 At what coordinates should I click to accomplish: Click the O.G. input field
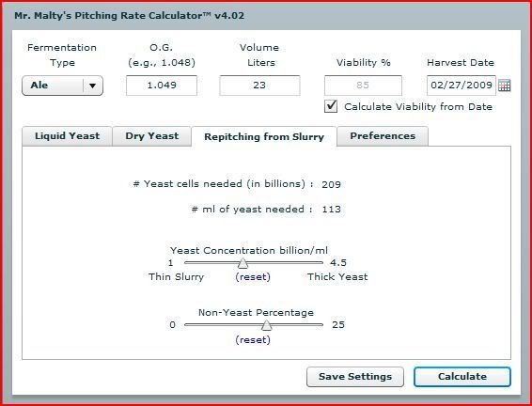pyautogui.click(x=162, y=86)
